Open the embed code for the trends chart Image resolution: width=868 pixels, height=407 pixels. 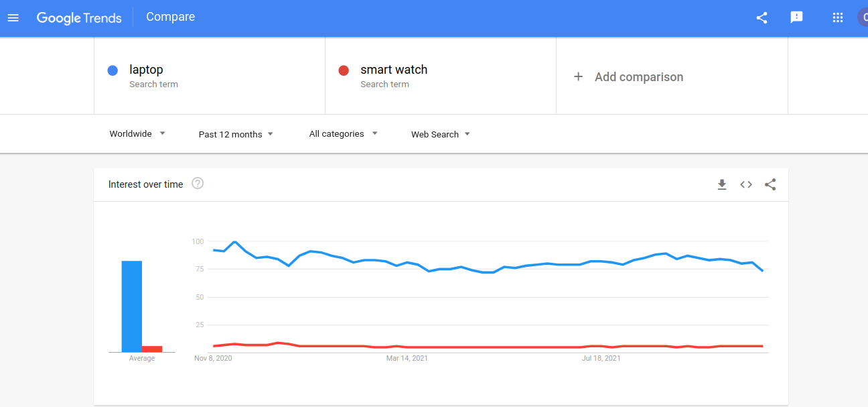tap(746, 184)
